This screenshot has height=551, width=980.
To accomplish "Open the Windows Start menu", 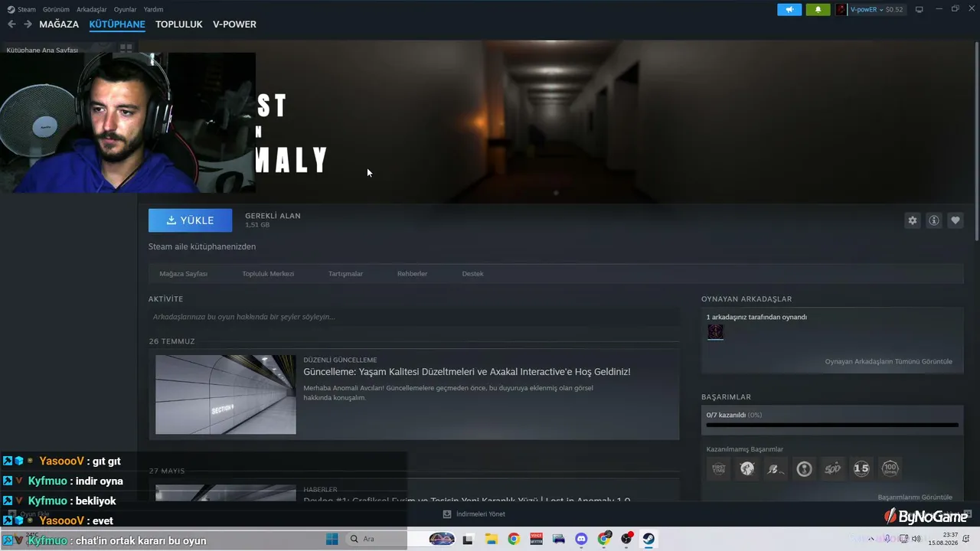I will [x=332, y=539].
